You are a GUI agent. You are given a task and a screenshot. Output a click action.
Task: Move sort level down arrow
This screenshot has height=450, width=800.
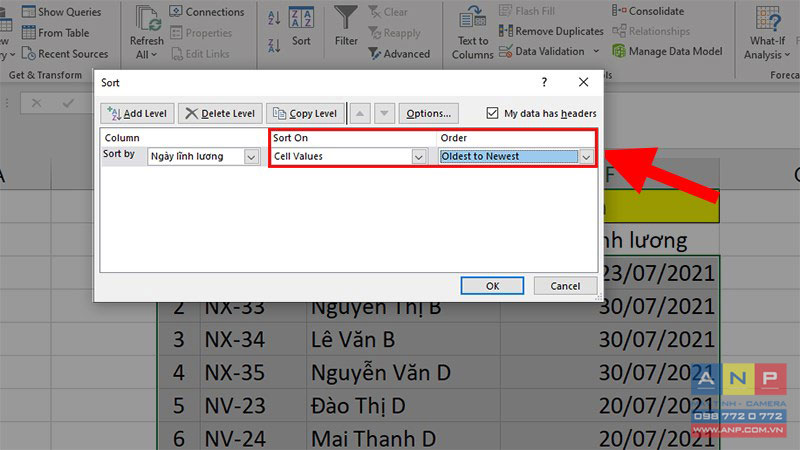point(384,113)
